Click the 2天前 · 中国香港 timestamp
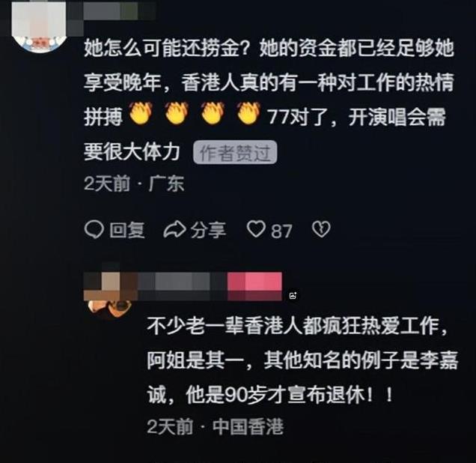The image size is (476, 463). [216, 426]
